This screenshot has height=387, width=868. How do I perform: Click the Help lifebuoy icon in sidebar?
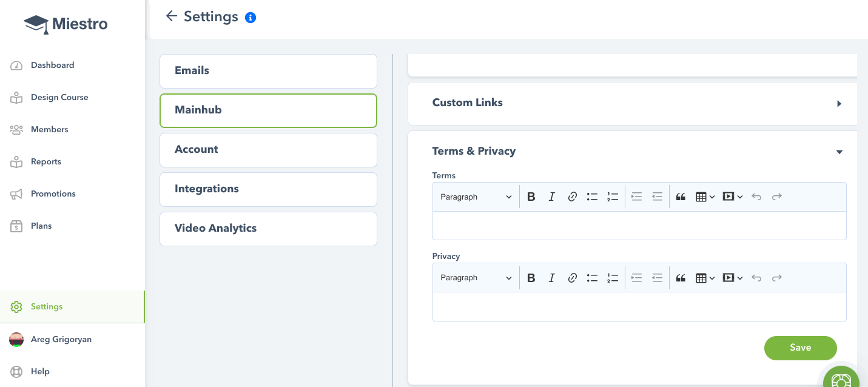point(16,372)
